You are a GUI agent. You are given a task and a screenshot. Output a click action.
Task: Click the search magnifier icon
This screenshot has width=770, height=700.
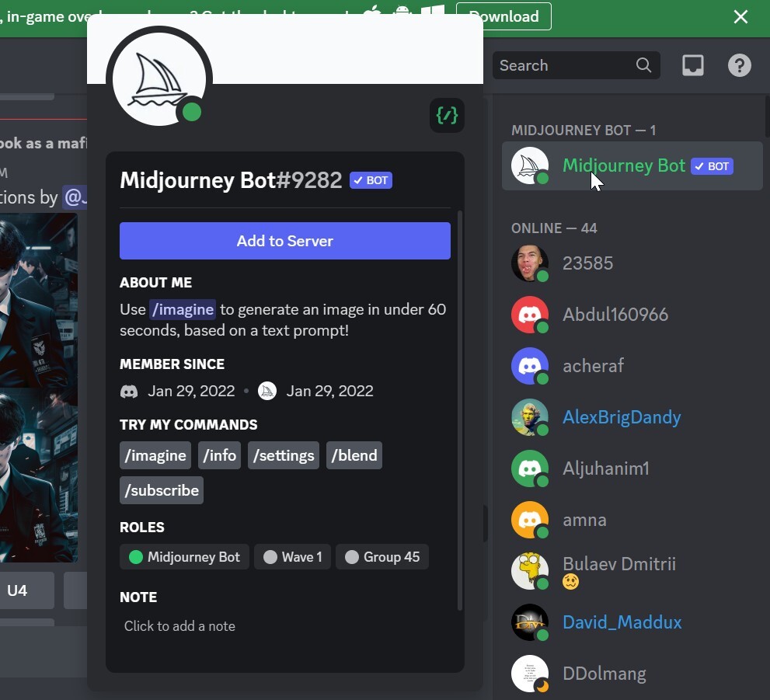643,65
